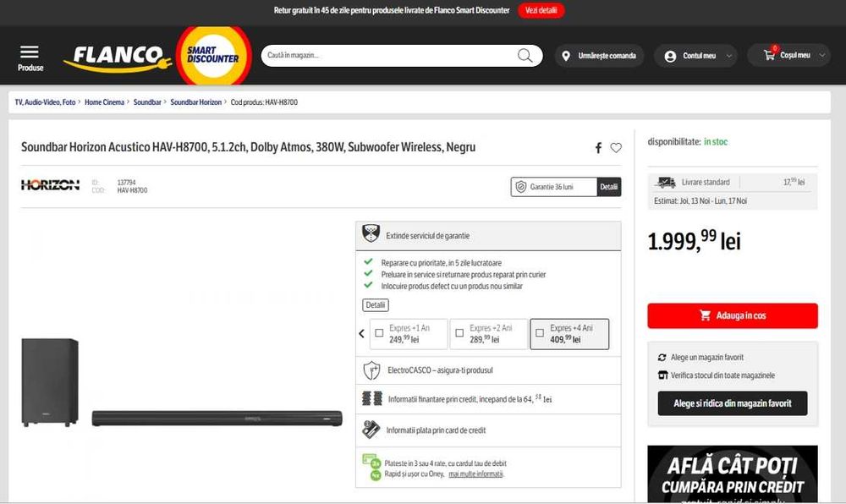Click the Află cât poți cumpăra prin credit banner
Screen dimensions: 846x504
(732, 474)
